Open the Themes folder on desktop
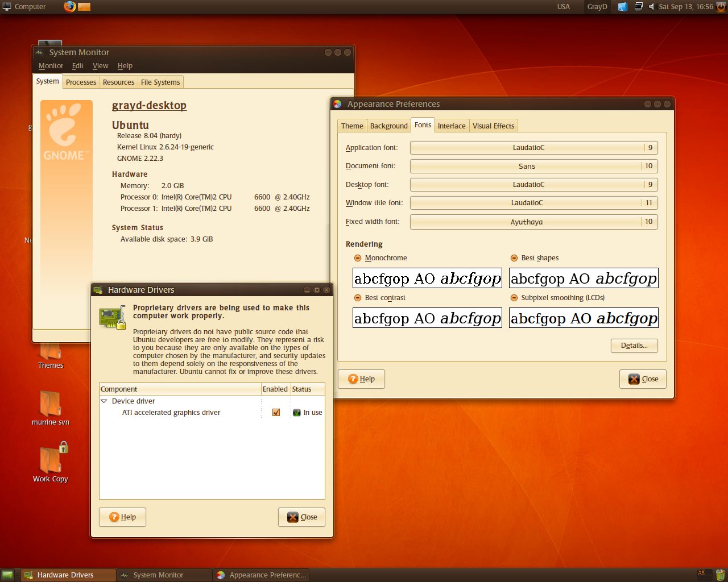Screen dimensions: 728x582 point(51,356)
